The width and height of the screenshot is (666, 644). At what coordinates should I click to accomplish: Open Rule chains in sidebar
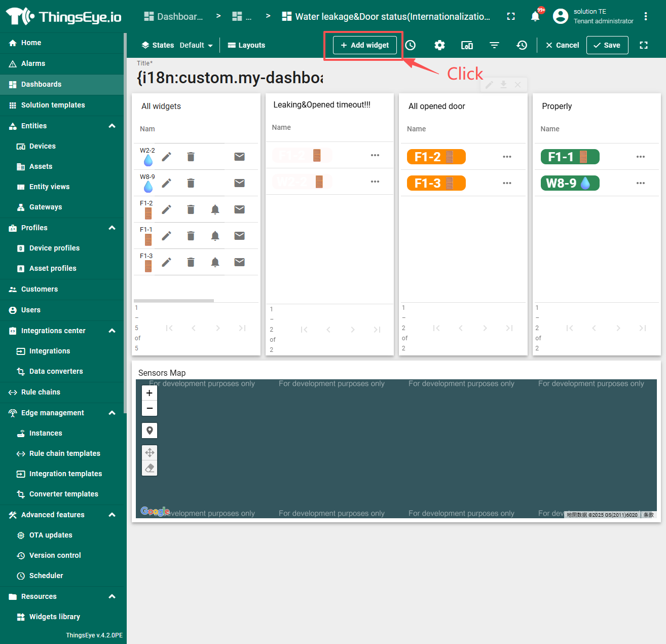point(41,392)
